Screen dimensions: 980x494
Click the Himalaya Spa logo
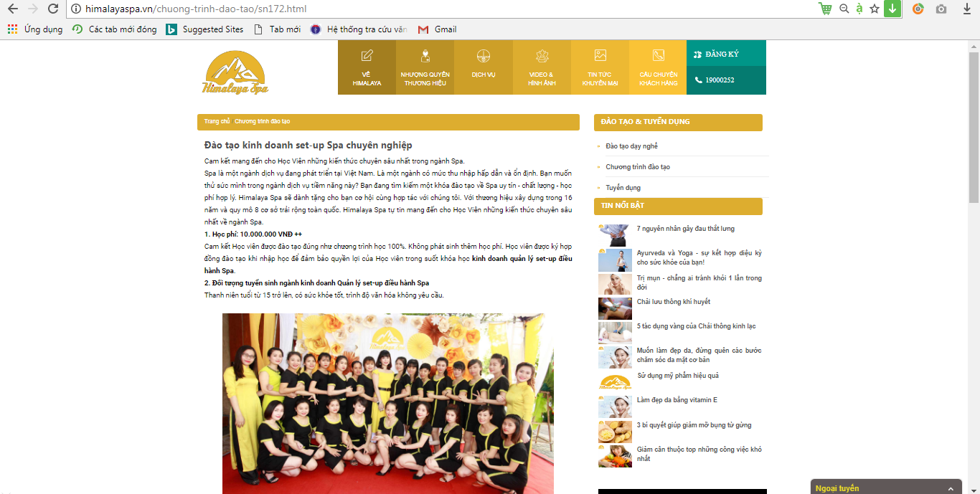tap(235, 72)
